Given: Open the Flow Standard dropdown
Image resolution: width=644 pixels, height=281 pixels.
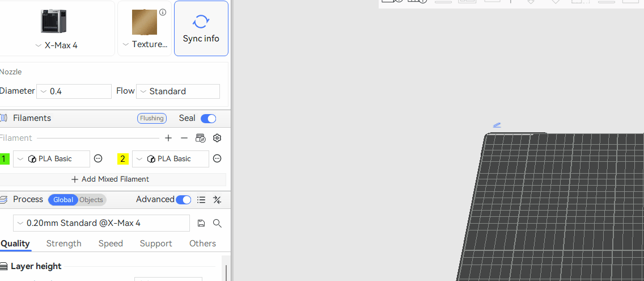Looking at the screenshot, I should [x=178, y=91].
